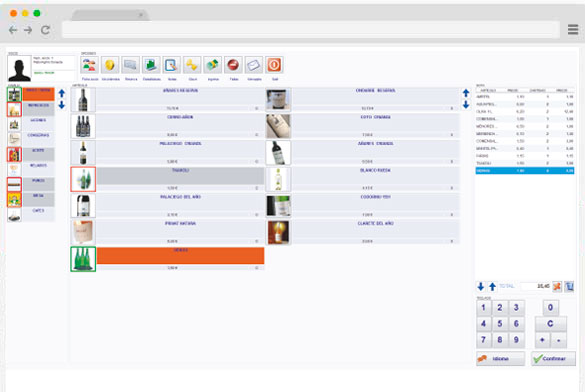Open the member profile people icon
The height and width of the screenshot is (392, 585).
pyautogui.click(x=90, y=65)
